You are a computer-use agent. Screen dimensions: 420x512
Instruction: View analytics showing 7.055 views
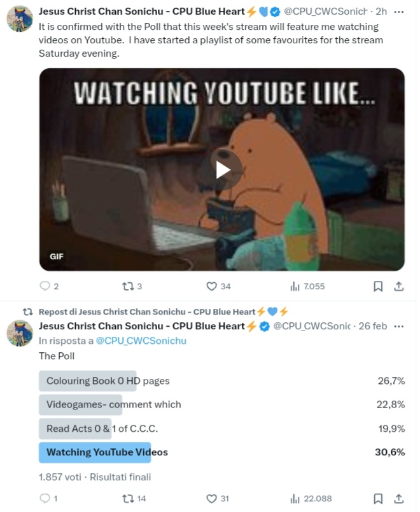click(307, 287)
